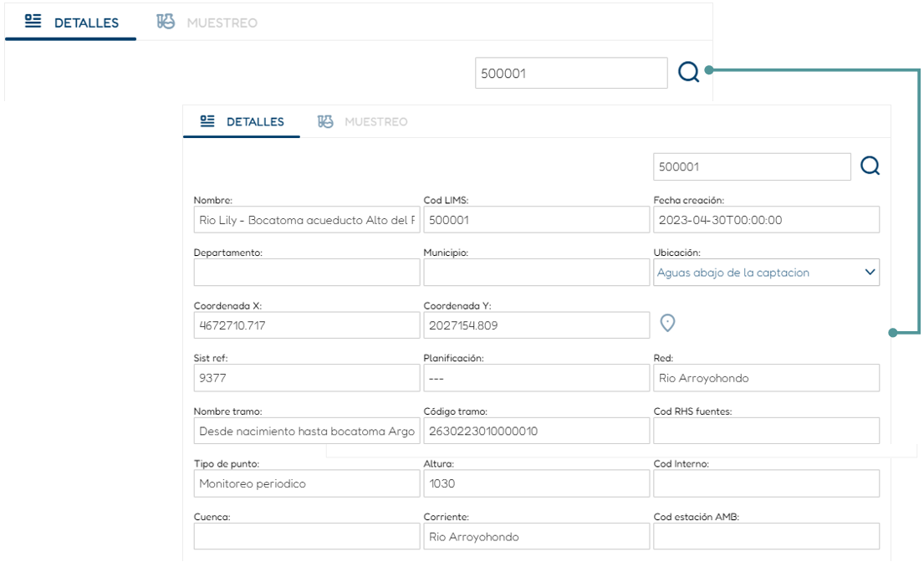Open the Detalles tab in back panel
This screenshot has height=567, width=924.
coord(71,23)
